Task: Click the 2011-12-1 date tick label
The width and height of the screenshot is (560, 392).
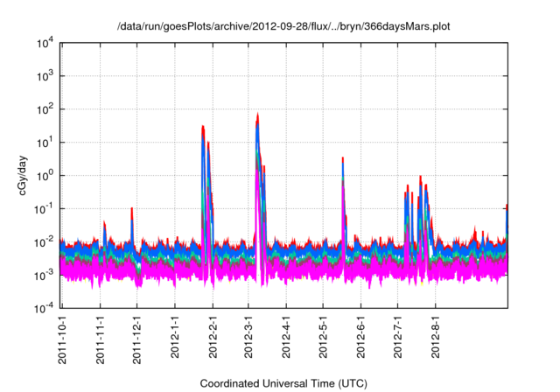Action: [x=136, y=338]
